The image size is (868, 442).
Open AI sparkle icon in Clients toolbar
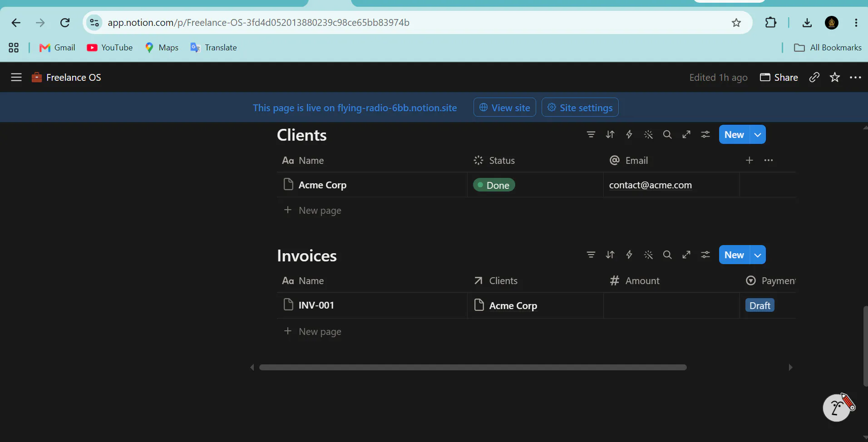click(x=648, y=134)
